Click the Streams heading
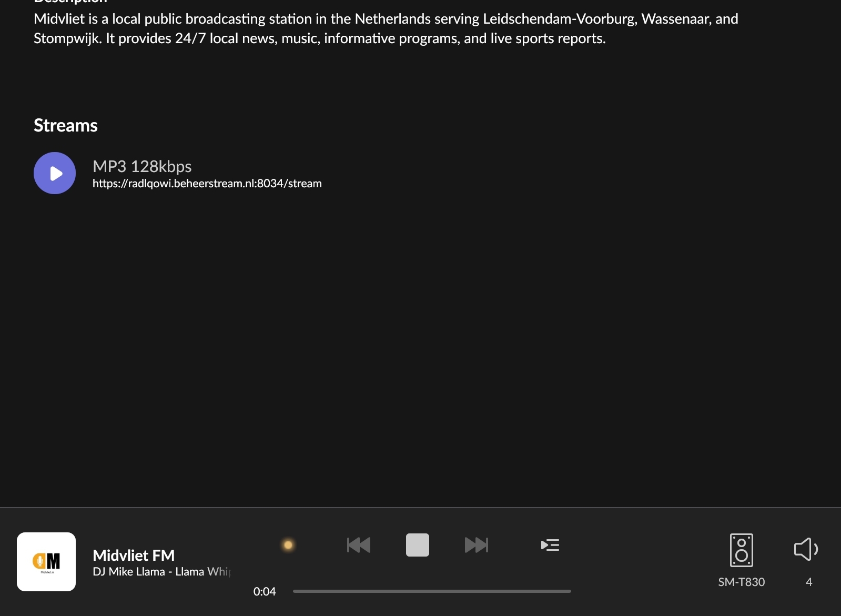 pos(66,125)
